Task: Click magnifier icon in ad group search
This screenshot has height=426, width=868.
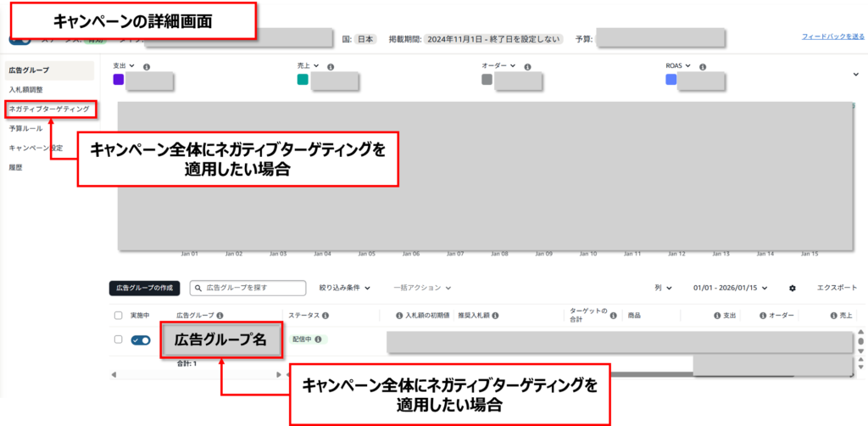Action: [198, 288]
